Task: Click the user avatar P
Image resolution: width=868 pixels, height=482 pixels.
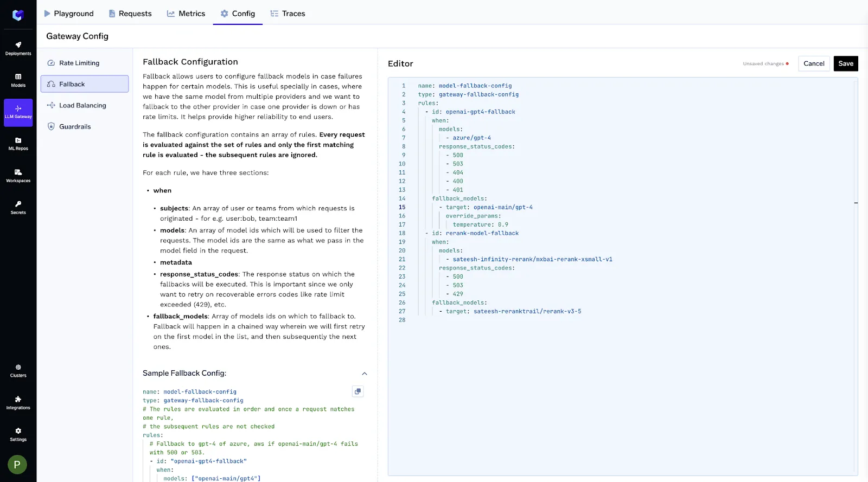Action: pyautogui.click(x=17, y=465)
